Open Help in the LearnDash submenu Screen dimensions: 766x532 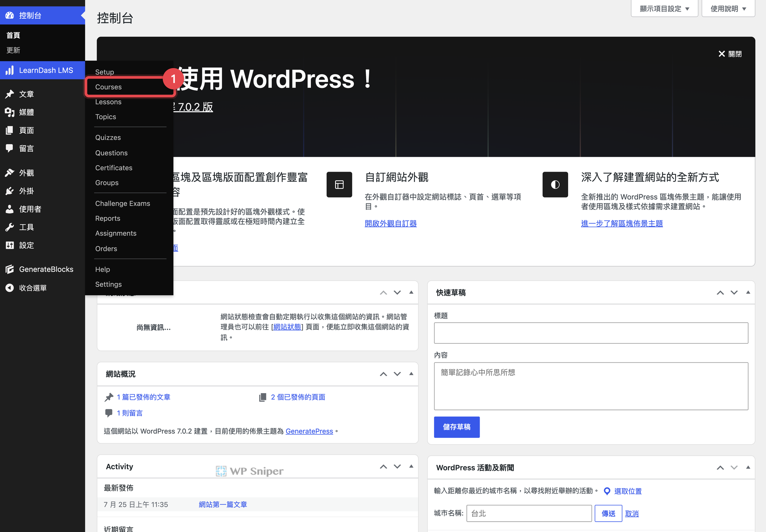[x=103, y=269]
